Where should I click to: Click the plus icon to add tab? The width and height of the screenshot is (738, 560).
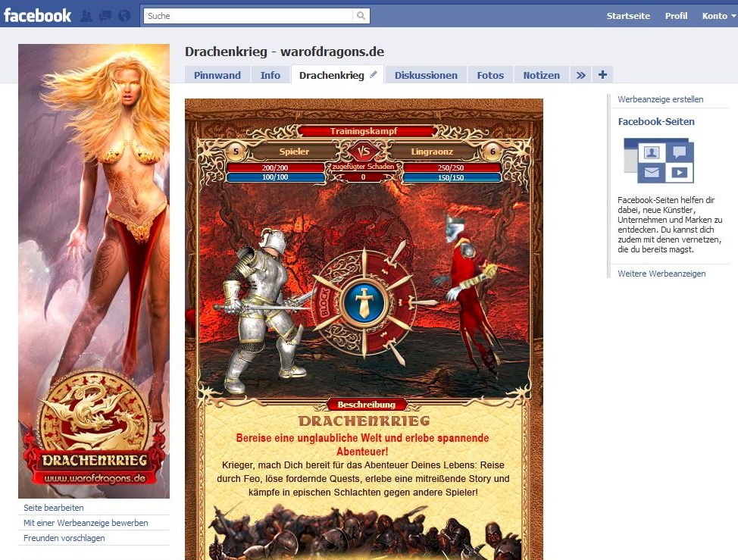pos(602,74)
